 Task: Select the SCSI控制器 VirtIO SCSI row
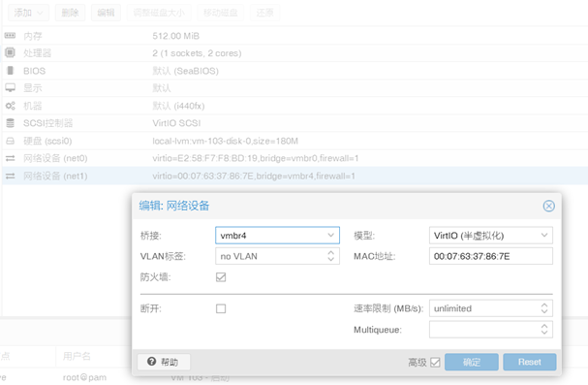[294, 123]
